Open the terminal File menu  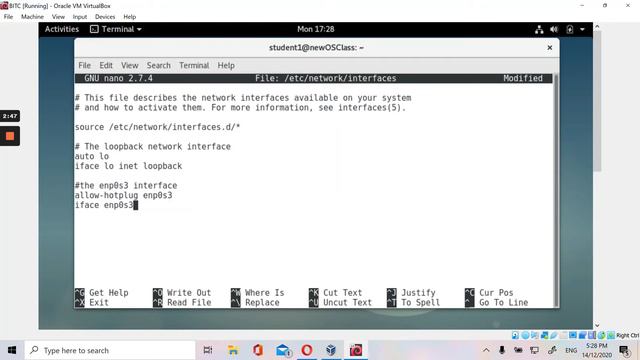84,65
